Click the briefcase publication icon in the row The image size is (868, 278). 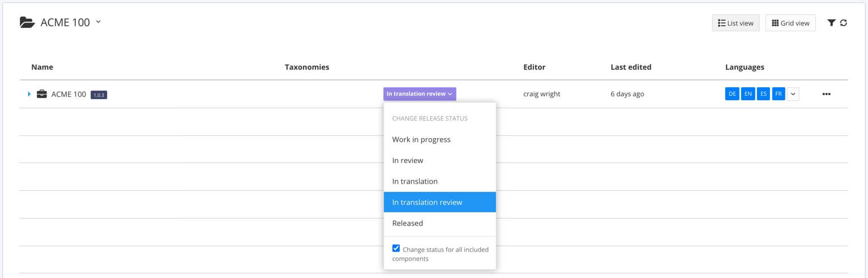42,94
